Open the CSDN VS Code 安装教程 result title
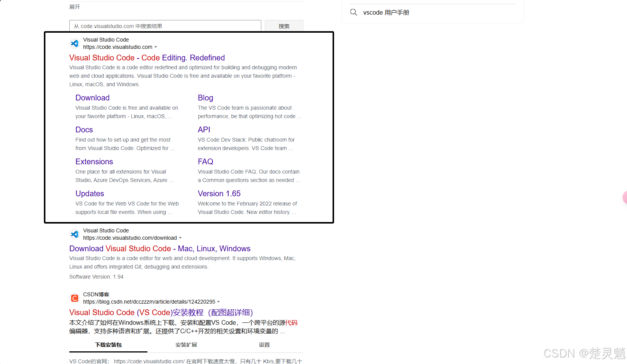 click(161, 312)
